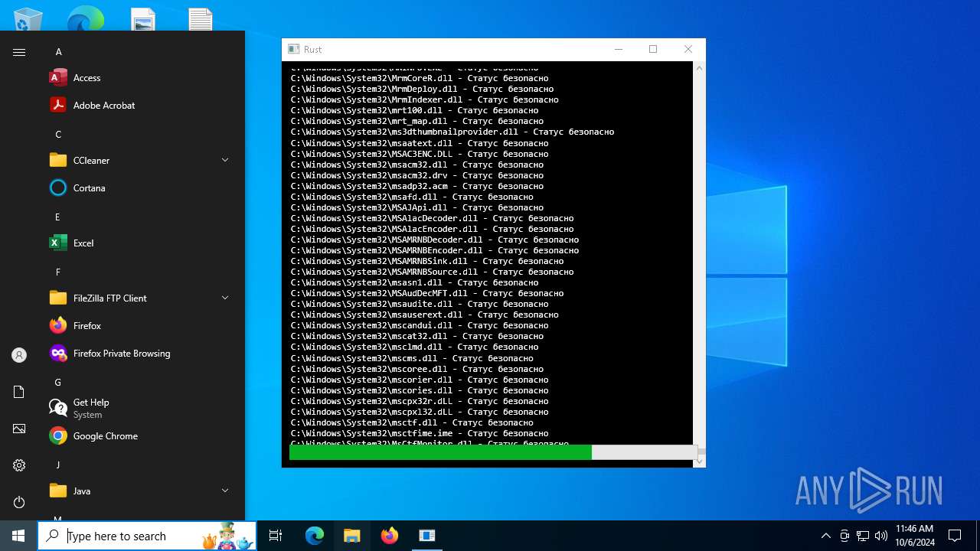Expand the Java folder chevron
This screenshot has width=980, height=551.
coord(225,491)
